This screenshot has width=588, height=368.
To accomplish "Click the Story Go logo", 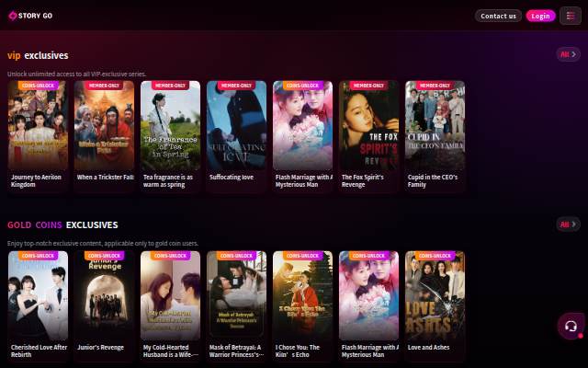I will coord(30,16).
